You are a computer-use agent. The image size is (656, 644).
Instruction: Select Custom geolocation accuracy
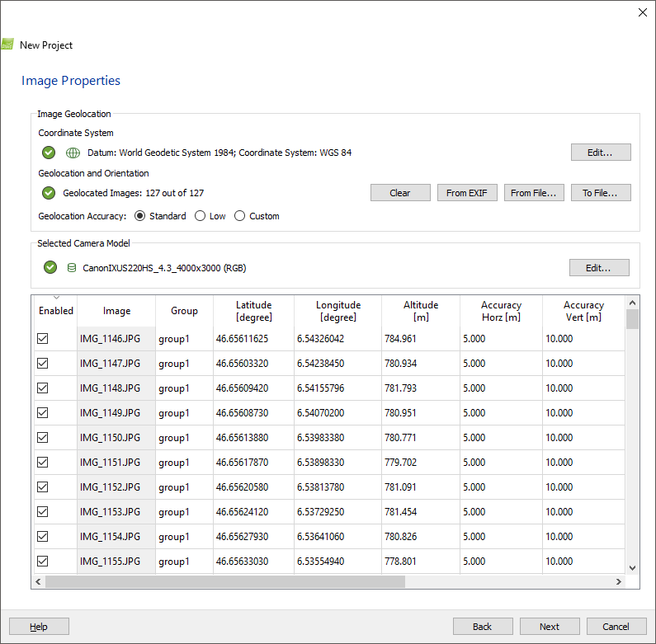[x=240, y=216]
